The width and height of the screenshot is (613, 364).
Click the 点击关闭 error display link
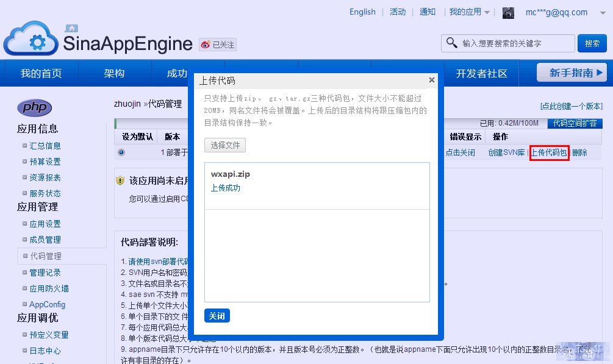(x=460, y=152)
